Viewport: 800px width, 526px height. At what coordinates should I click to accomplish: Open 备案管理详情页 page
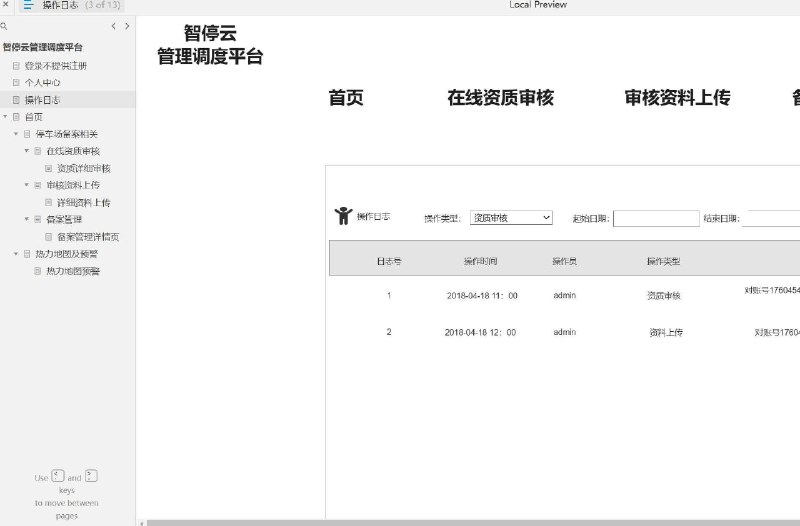(x=88, y=237)
